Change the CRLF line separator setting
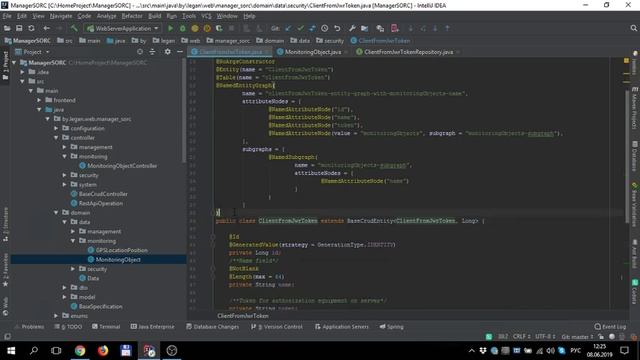Screen dimensions: 640x360 521,337
